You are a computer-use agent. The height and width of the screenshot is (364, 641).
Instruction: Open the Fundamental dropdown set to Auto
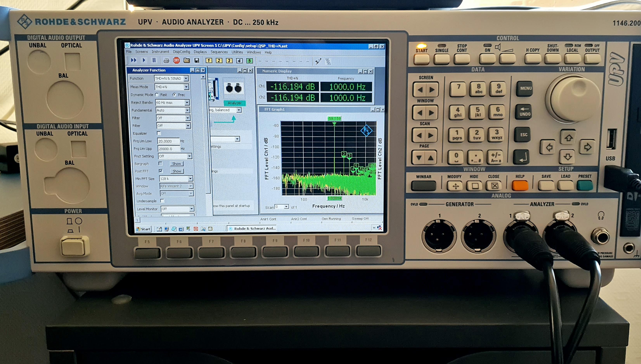click(187, 110)
